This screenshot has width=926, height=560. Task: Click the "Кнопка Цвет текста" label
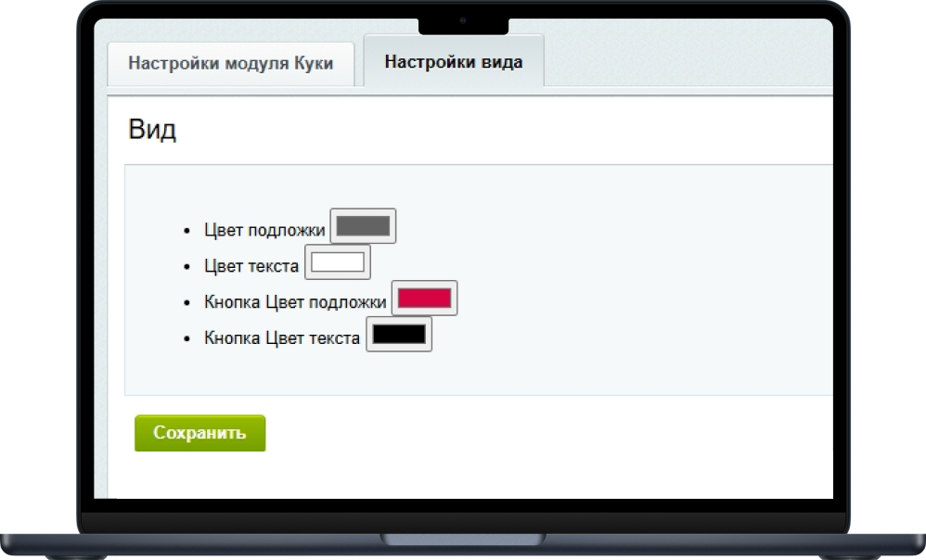[x=282, y=337]
